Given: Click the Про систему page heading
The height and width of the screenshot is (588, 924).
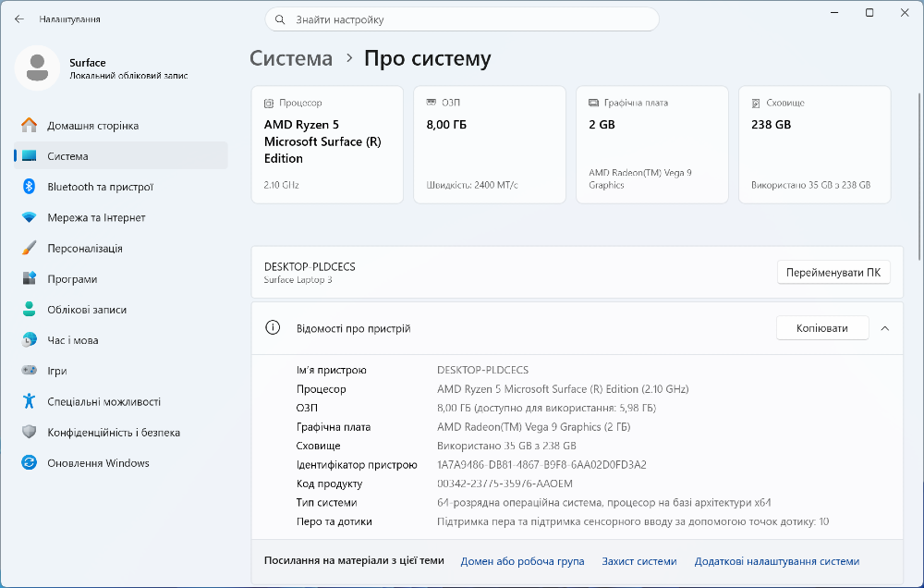Looking at the screenshot, I should 427,58.
